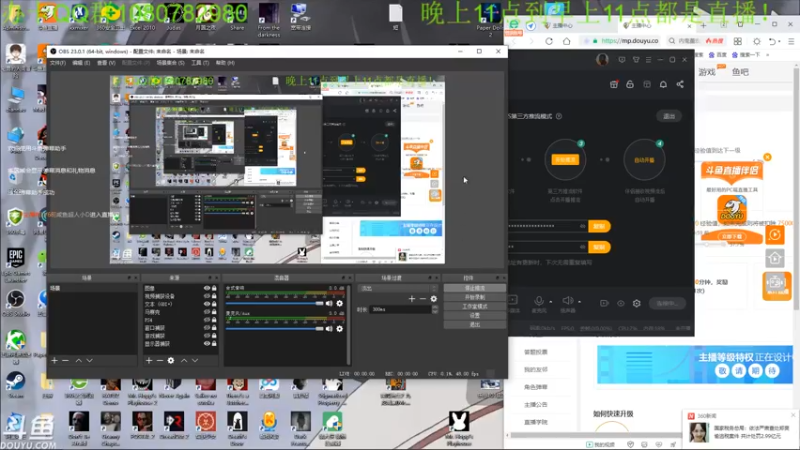Add a scene transition with the plus icon
Viewport: 800px width, 450px height.
[x=412, y=298]
